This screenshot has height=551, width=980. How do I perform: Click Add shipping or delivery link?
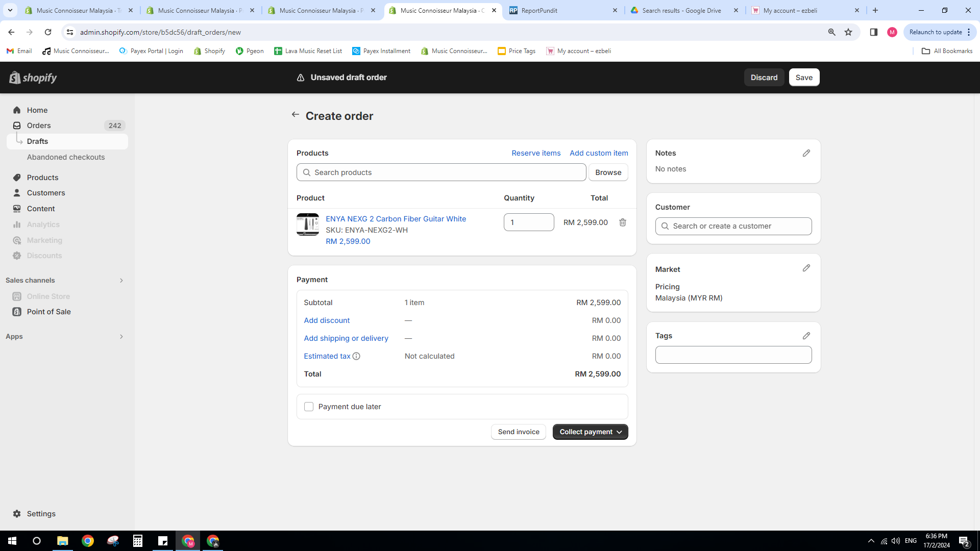[346, 338]
